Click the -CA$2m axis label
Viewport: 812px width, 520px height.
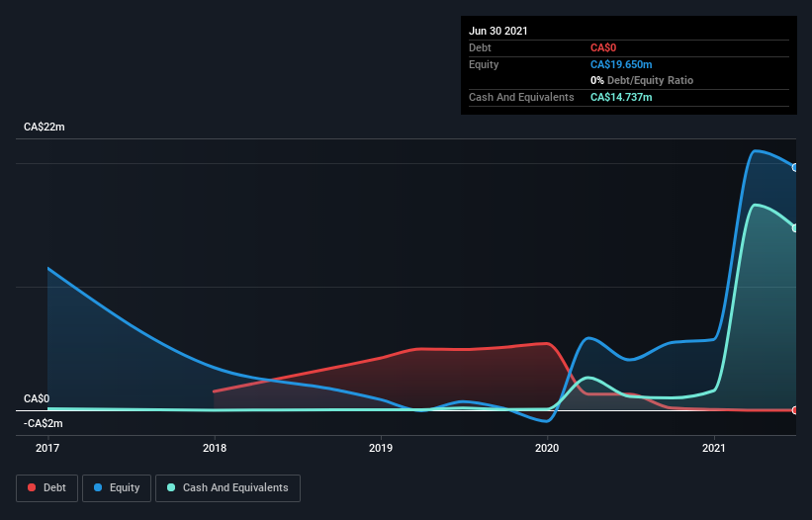tap(43, 423)
